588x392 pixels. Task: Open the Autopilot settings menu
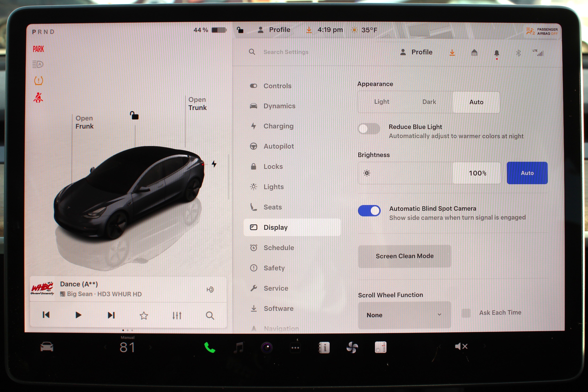278,146
